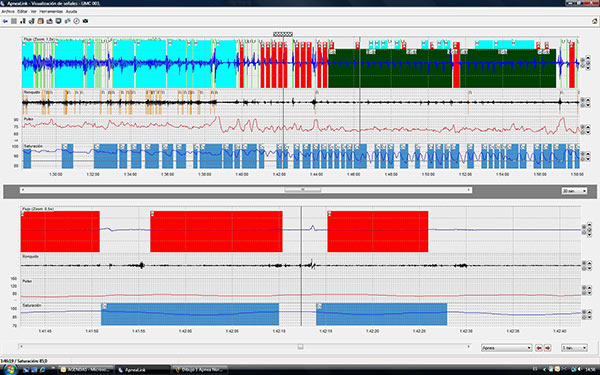Open Internet Explorer from quick launch
Image resolution: width=600 pixels, height=375 pixels.
pyautogui.click(x=42, y=370)
